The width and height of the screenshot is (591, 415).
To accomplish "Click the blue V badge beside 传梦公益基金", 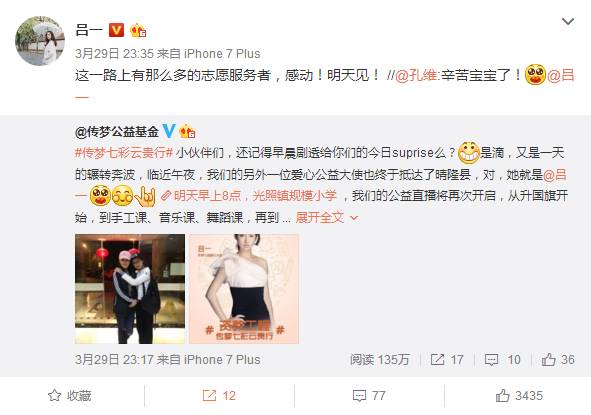I will tap(168, 131).
